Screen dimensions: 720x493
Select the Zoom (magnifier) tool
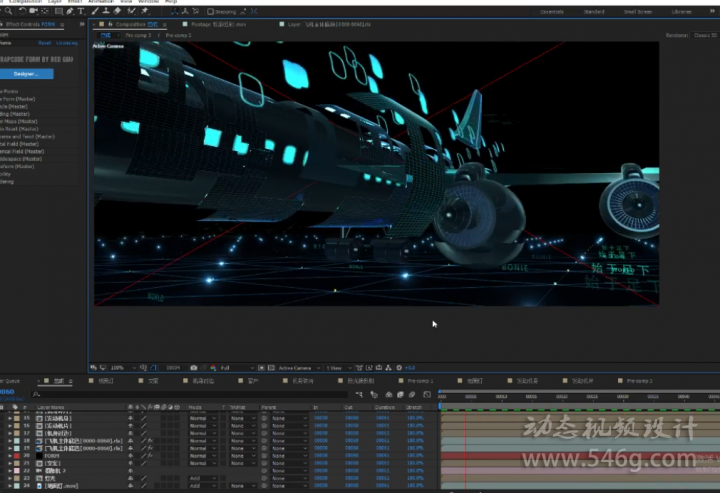click(x=8, y=11)
